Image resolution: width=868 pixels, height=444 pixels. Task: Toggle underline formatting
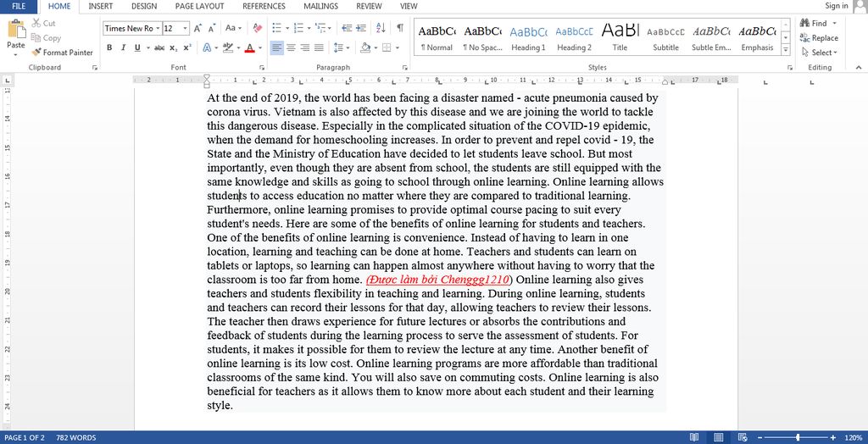click(137, 47)
